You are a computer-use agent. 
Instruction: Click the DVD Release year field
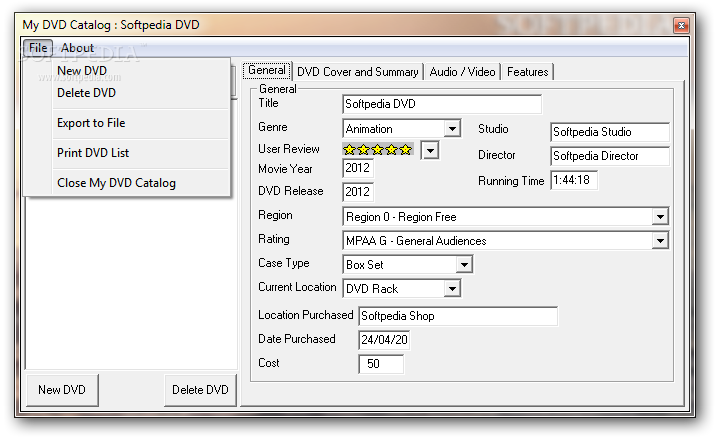click(358, 192)
